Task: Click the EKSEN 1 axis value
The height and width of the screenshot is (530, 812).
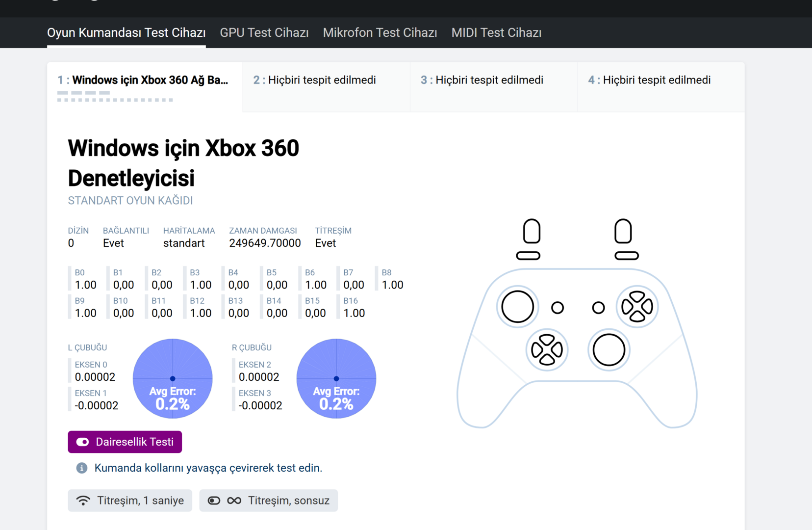Action: (x=97, y=405)
